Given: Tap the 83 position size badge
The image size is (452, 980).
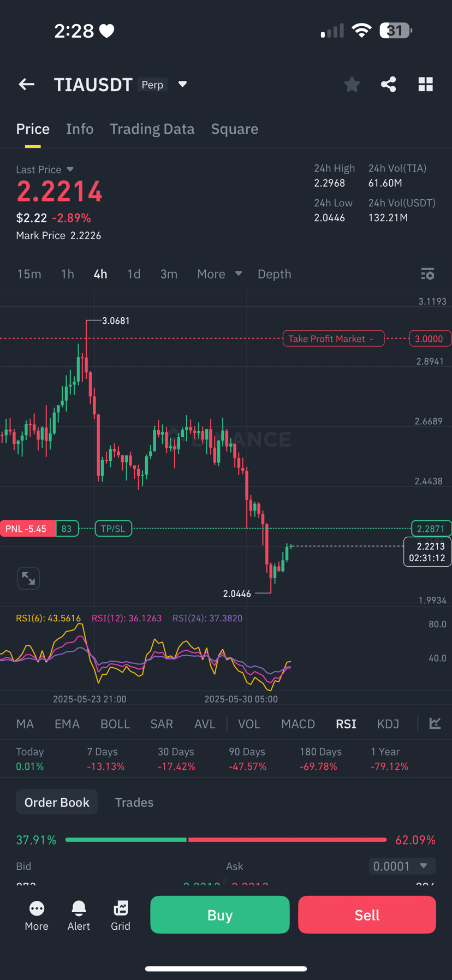Looking at the screenshot, I should tap(67, 528).
